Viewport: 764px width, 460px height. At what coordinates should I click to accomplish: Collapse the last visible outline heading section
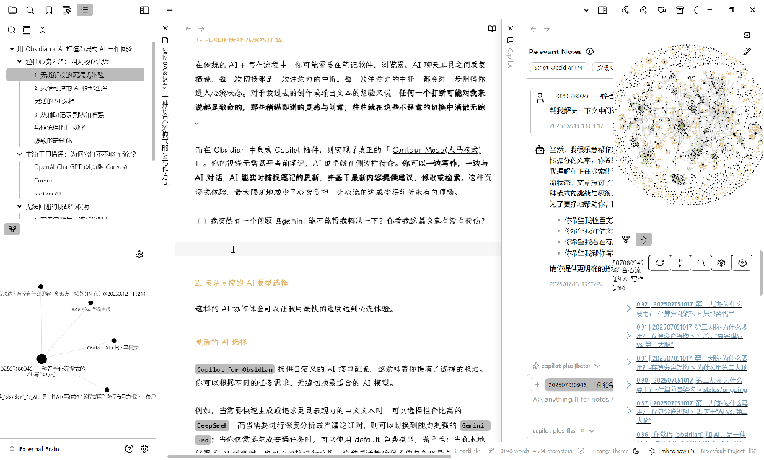pyautogui.click(x=19, y=207)
